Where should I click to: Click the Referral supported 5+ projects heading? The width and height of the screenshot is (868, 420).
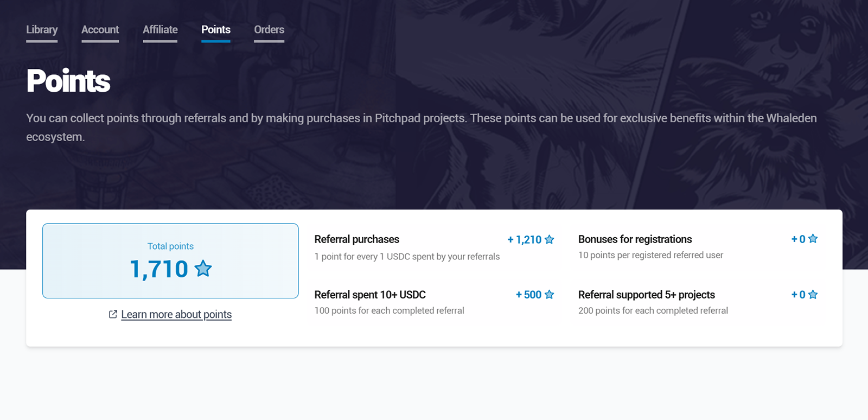646,295
